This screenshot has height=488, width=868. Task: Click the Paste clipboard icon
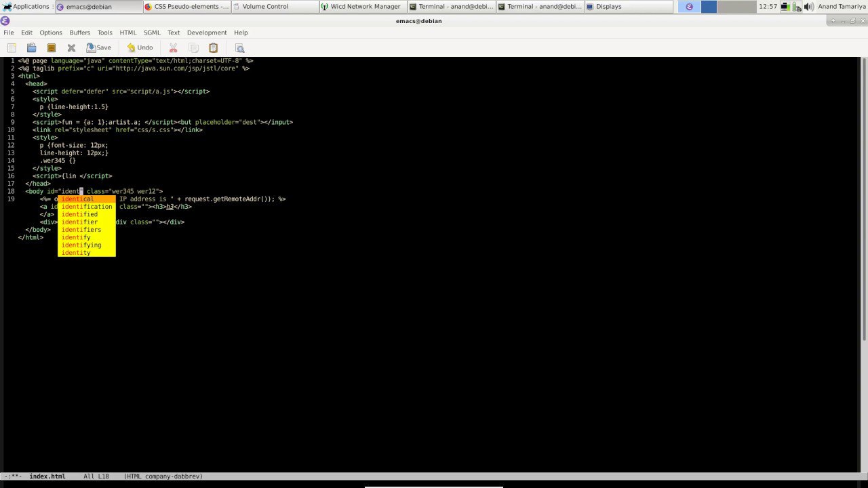coord(213,47)
